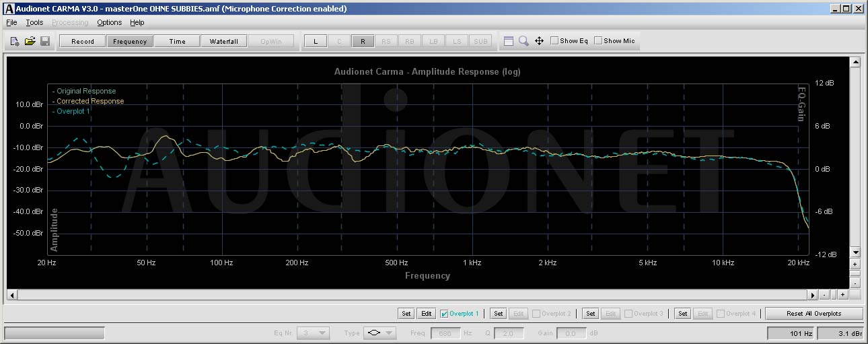Click the vertical zoom in plus button
This screenshot has height=344, width=868.
coord(855,265)
